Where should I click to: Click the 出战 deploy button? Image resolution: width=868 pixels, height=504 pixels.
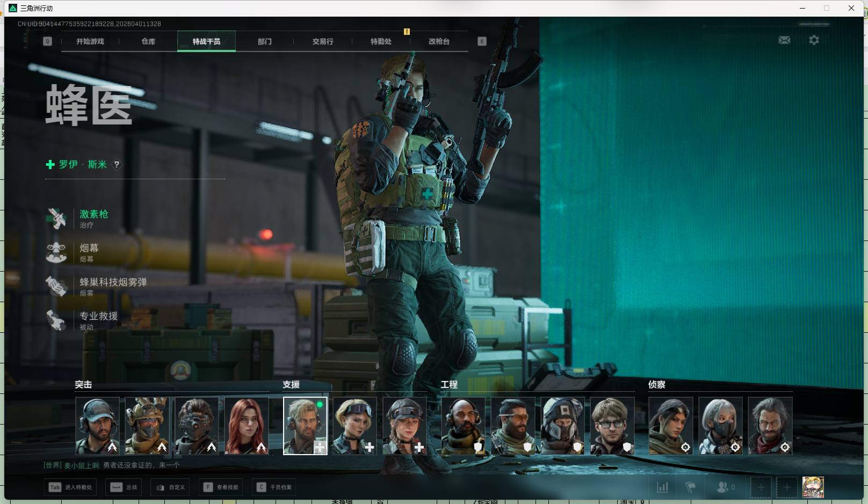pyautogui.click(x=124, y=487)
